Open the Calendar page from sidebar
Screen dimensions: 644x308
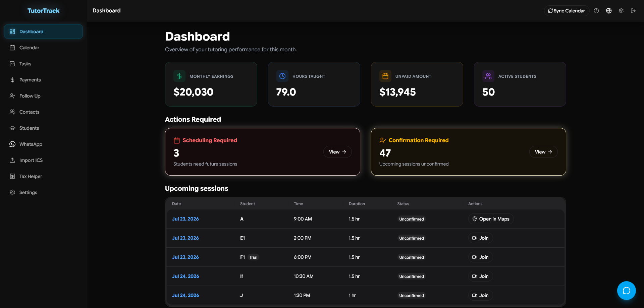pos(43,48)
